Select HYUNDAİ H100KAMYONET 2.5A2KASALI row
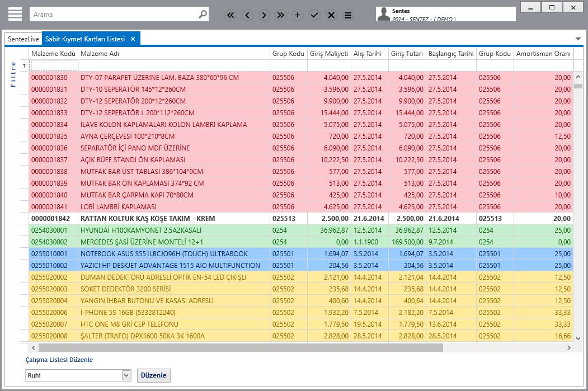Image resolution: width=588 pixels, height=391 pixels. coord(301,230)
